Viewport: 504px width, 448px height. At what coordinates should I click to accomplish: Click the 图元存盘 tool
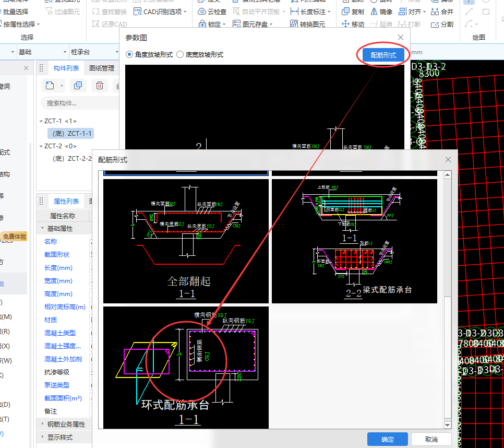pos(250,24)
